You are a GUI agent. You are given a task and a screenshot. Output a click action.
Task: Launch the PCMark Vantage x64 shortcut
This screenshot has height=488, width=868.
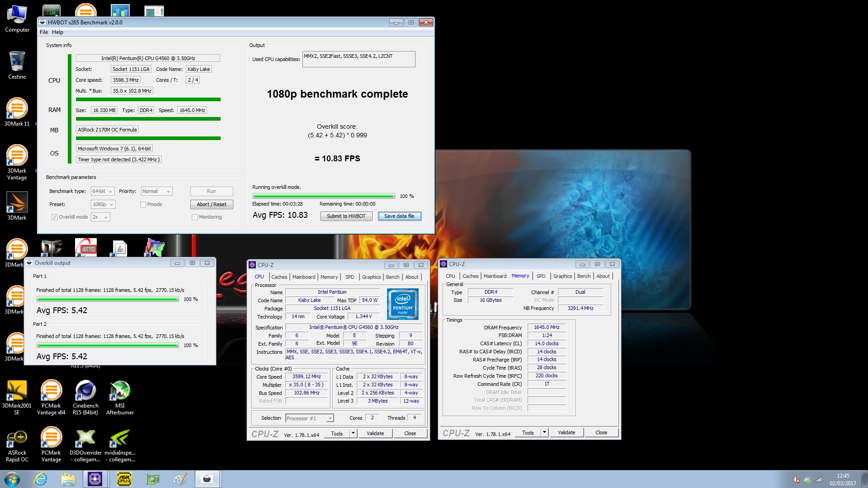[x=51, y=397]
